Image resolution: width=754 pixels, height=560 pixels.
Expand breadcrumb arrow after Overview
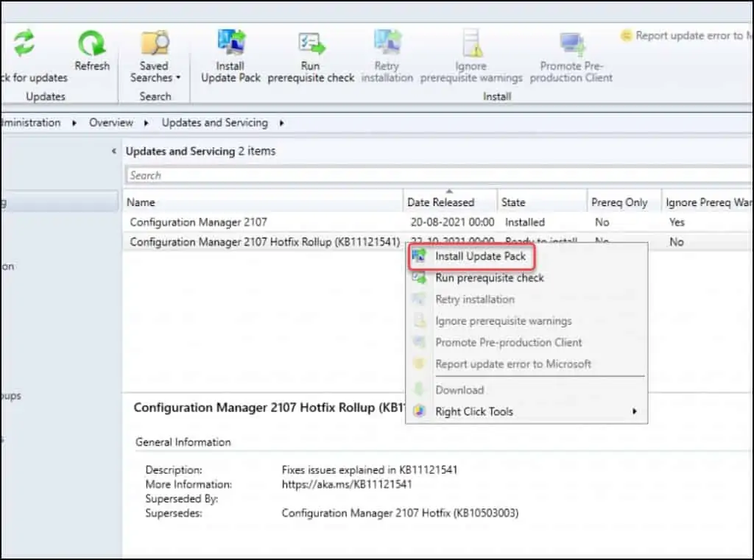pyautogui.click(x=146, y=123)
